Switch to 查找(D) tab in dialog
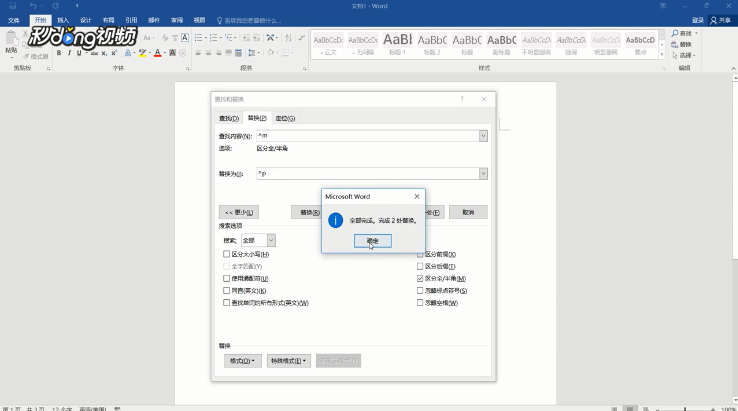Viewport: 738px width, 411px height. click(x=229, y=118)
